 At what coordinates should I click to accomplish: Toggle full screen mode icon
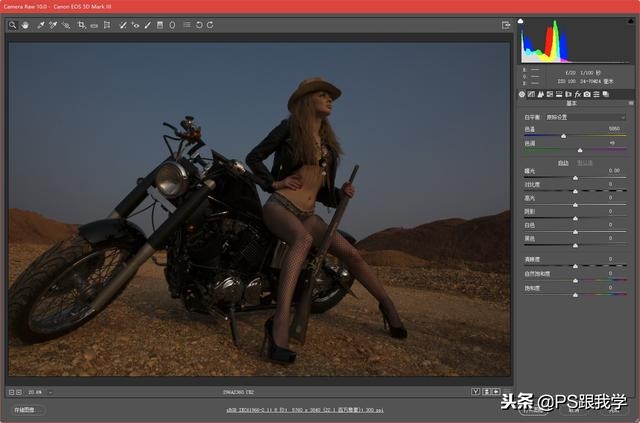pyautogui.click(x=506, y=24)
